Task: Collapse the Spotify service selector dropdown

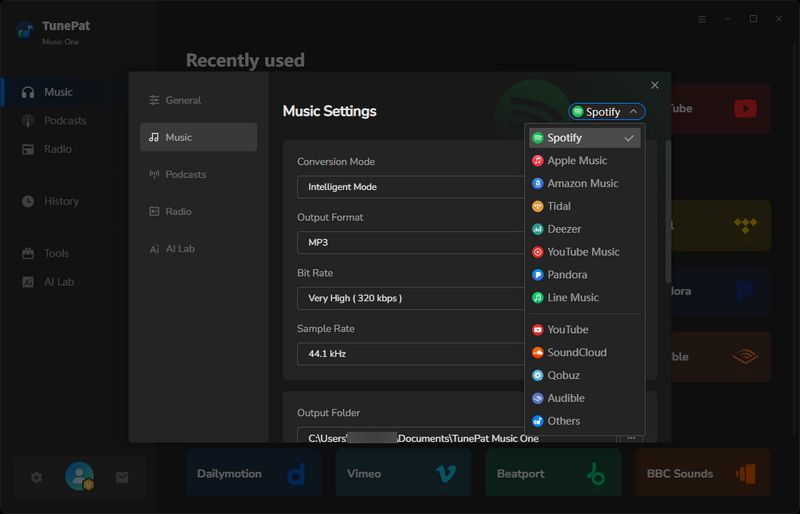Action: 607,112
